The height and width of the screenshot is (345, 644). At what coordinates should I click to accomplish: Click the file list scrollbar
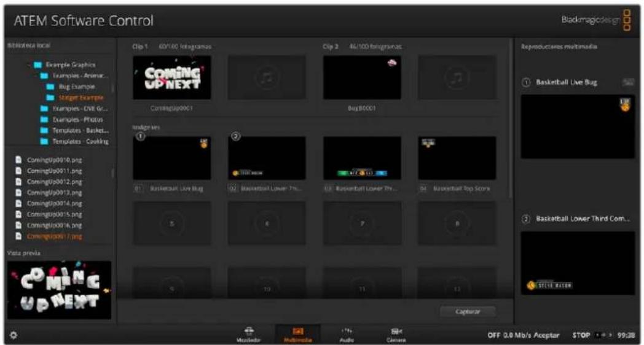pos(112,172)
